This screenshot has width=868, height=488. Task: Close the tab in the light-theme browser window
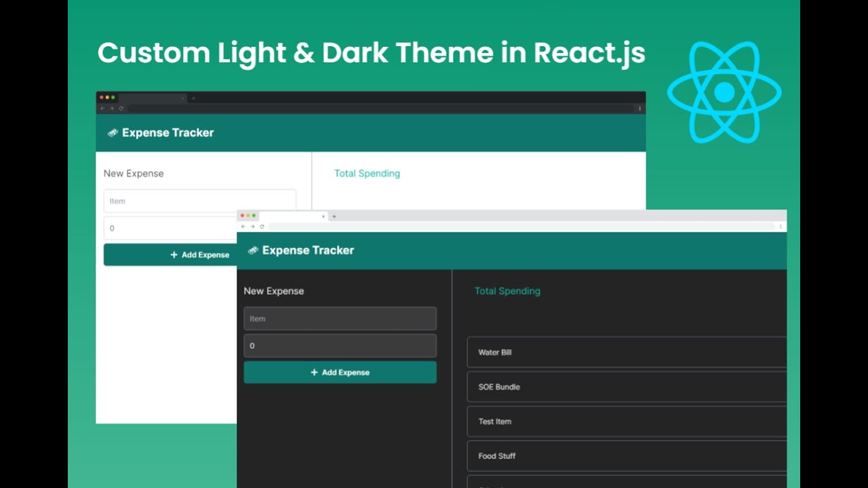coord(182,98)
